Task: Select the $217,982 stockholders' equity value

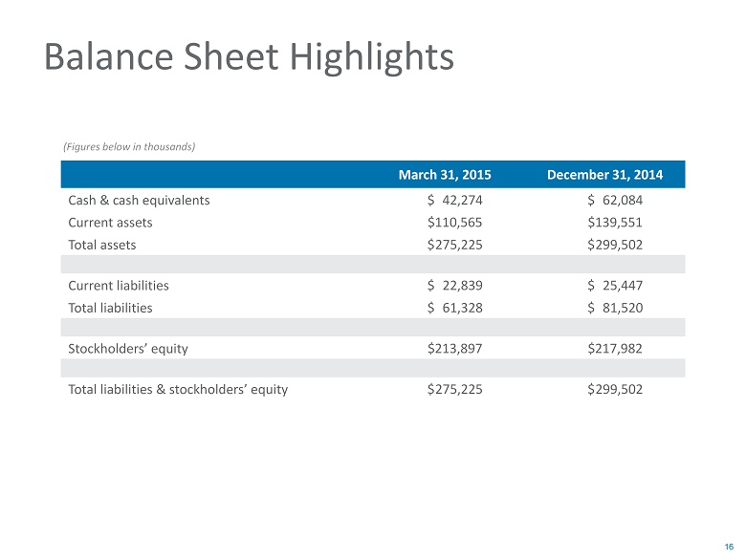Action: [613, 348]
